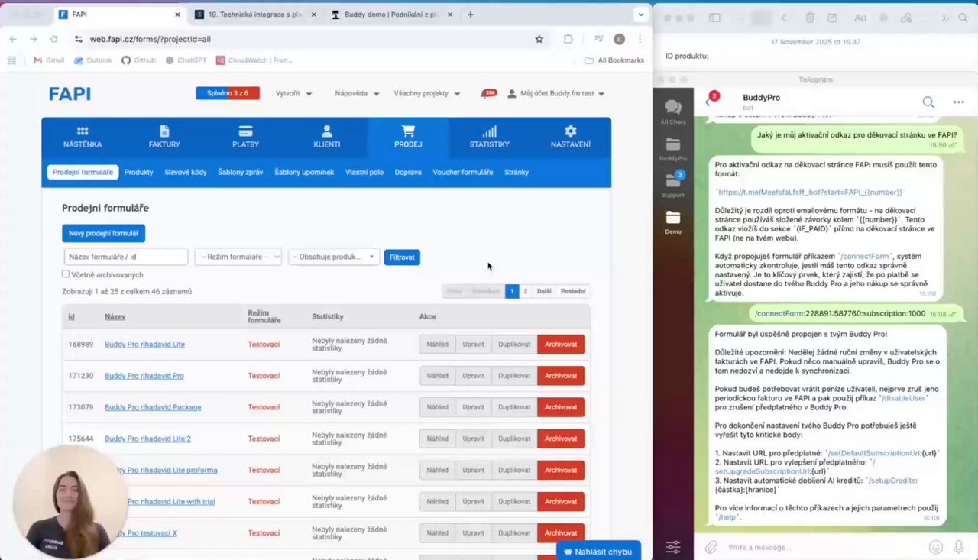The image size is (978, 560).
Task: Search in the Telegram BuddyPro chat
Action: pos(928,102)
